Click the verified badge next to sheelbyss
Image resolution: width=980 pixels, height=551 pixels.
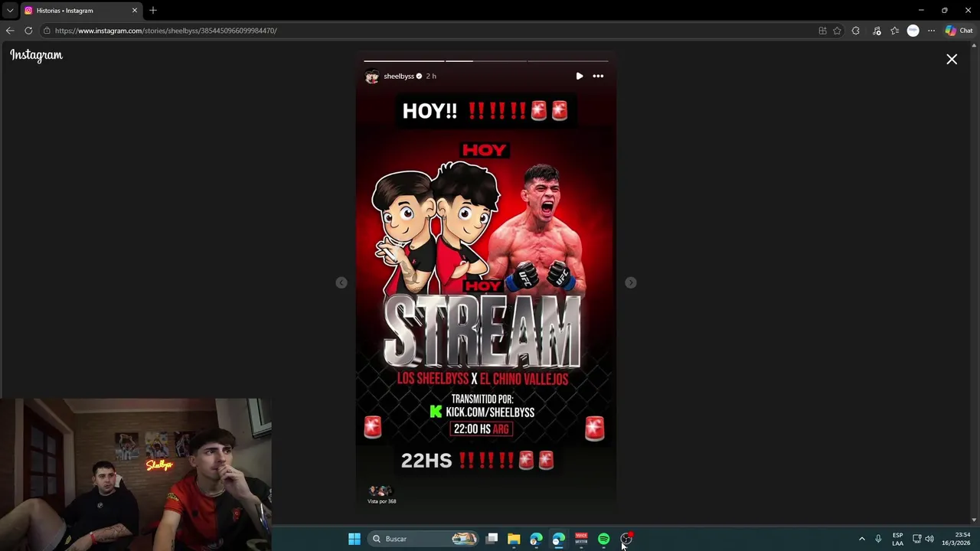419,76
